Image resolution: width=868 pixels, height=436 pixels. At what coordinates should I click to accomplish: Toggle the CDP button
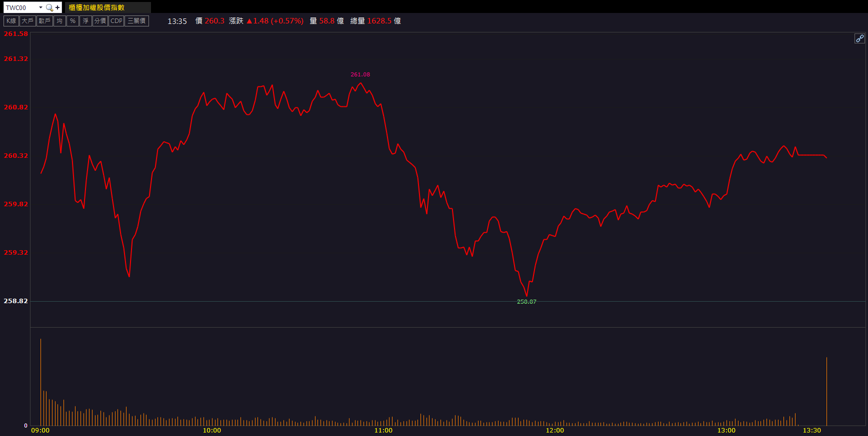pyautogui.click(x=116, y=21)
